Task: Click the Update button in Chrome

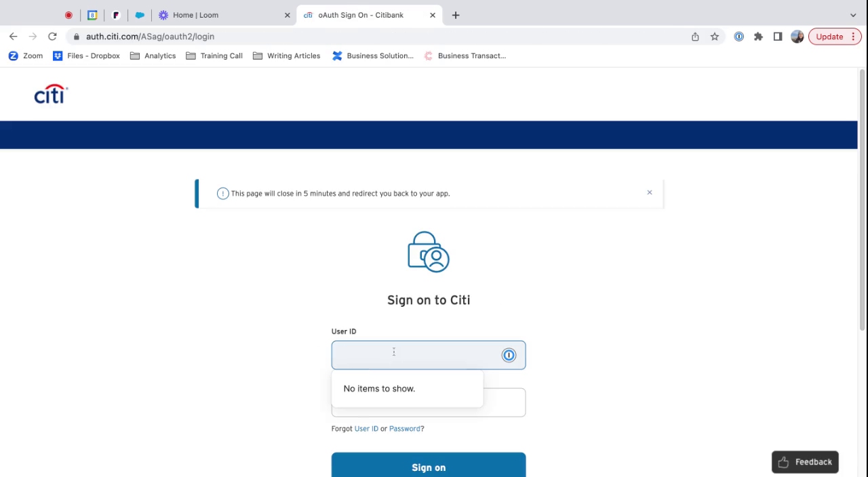Action: (x=829, y=37)
